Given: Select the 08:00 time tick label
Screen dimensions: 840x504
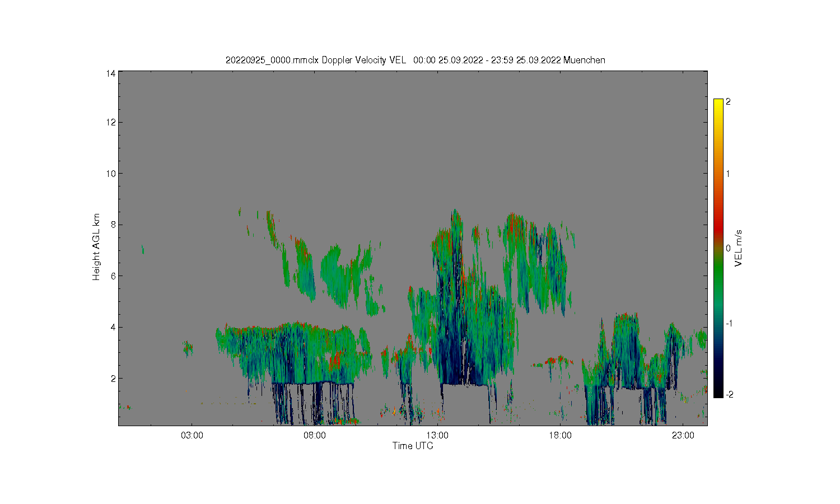Looking at the screenshot, I should click(315, 435).
